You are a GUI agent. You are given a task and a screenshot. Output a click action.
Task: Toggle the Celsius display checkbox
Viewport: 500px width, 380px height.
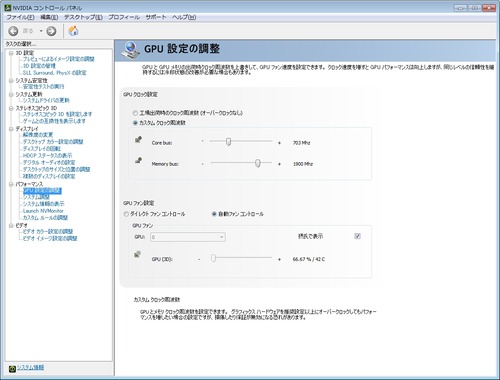point(357,236)
